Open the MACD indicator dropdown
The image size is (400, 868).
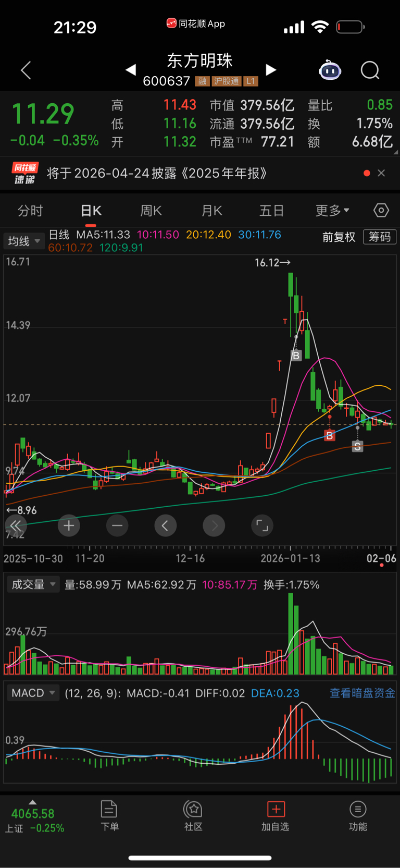coord(32,693)
